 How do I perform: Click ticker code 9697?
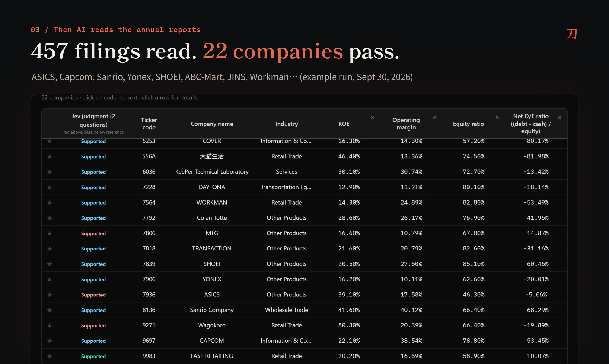pos(149,341)
